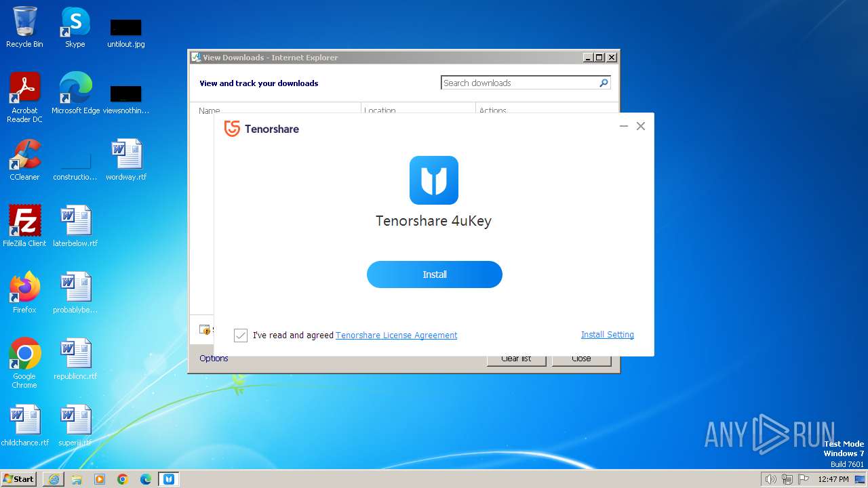The height and width of the screenshot is (488, 868).
Task: Click the network tray icon
Action: (787, 479)
